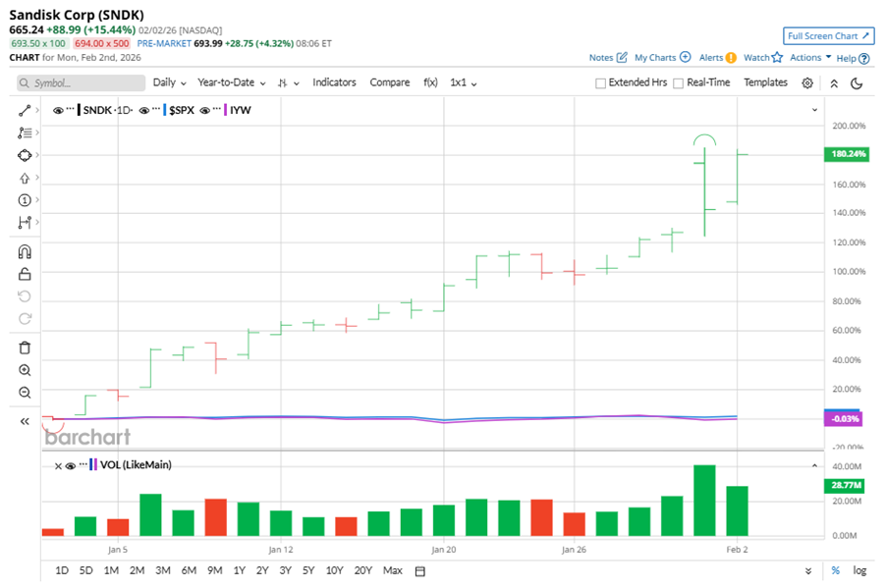Zoom out on the chart
The image size is (886, 588).
click(x=25, y=393)
